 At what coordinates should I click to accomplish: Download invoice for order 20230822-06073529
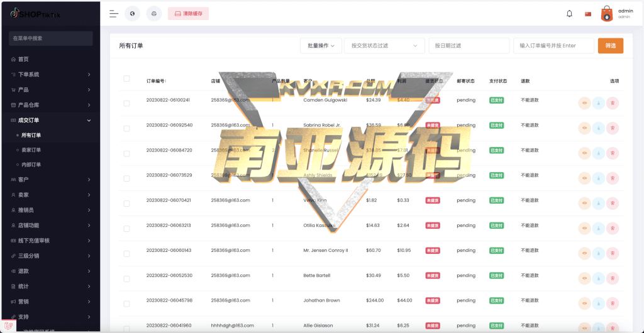click(599, 178)
